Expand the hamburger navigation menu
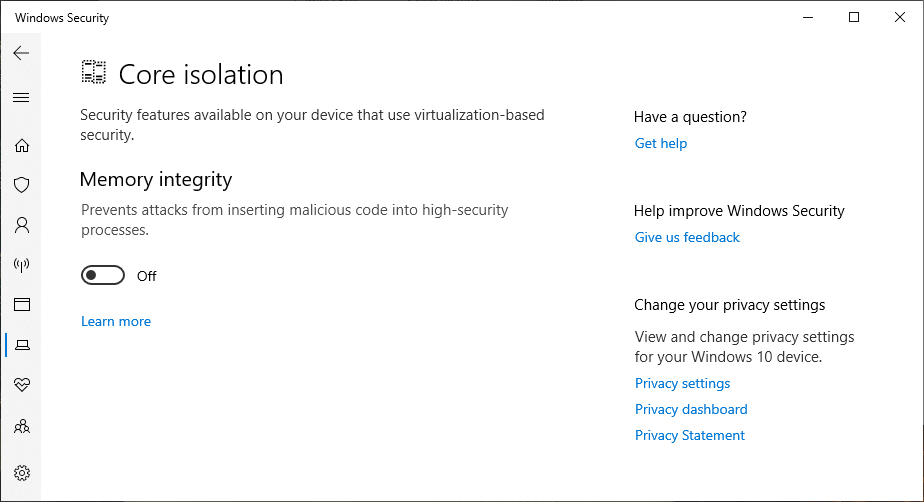The image size is (924, 502). (x=21, y=98)
